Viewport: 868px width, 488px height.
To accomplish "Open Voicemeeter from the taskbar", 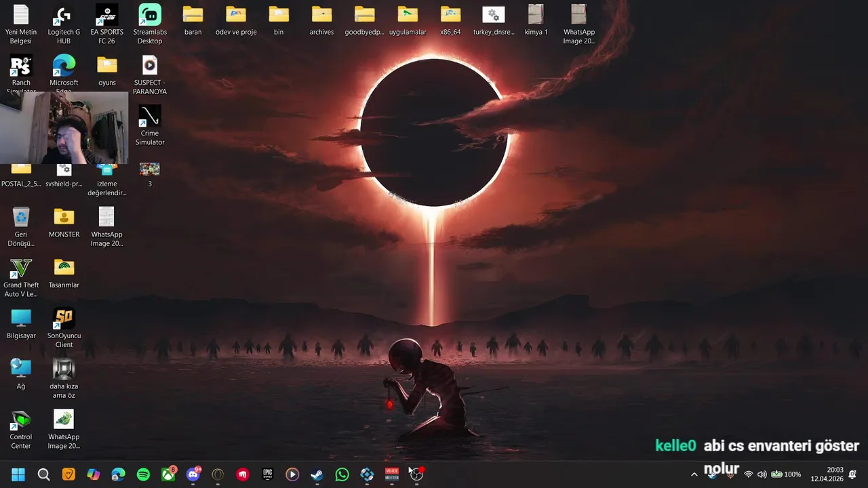I will [x=392, y=474].
